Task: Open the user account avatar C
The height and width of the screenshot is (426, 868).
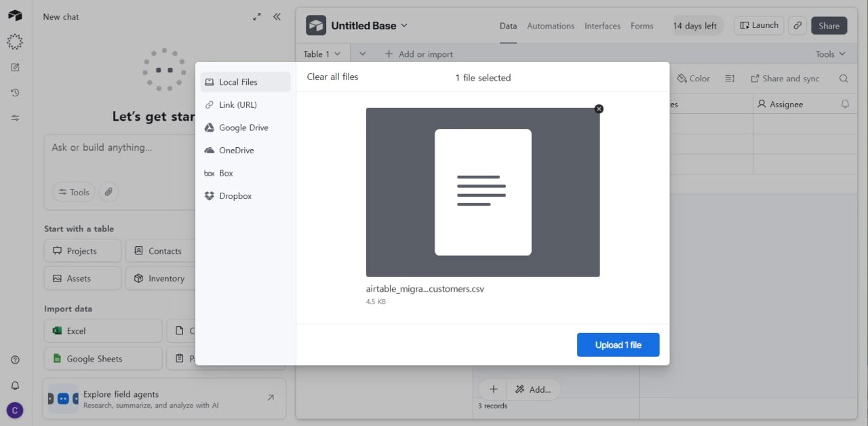Action: pyautogui.click(x=15, y=410)
